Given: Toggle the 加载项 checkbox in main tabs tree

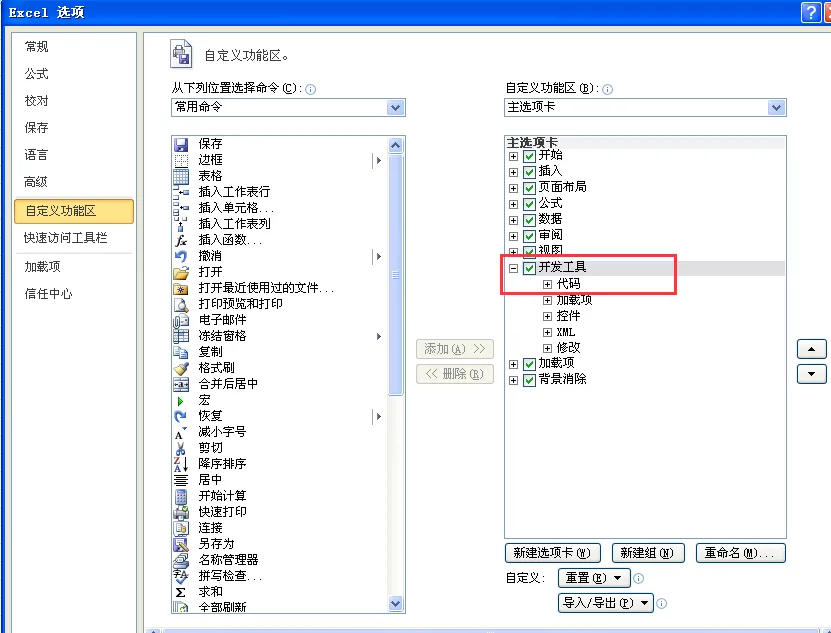Looking at the screenshot, I should click(x=529, y=364).
